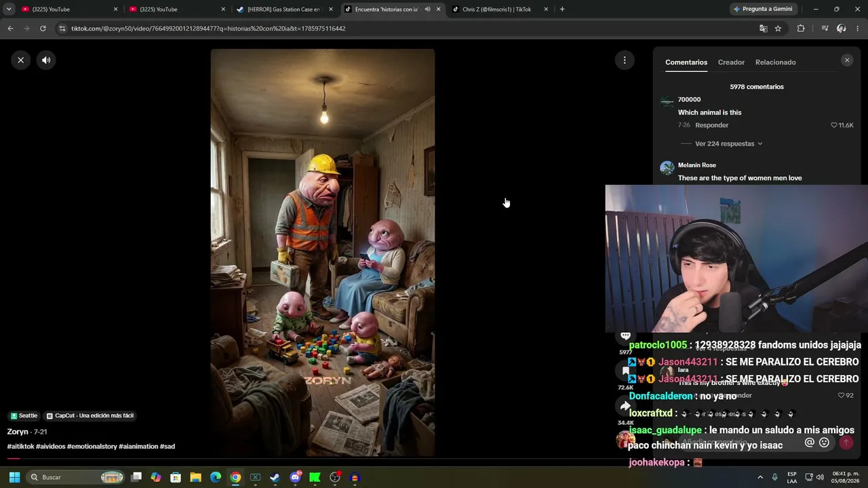Image resolution: width=868 pixels, height=488 pixels.
Task: Mute the TikTok video sound
Action: (46, 60)
